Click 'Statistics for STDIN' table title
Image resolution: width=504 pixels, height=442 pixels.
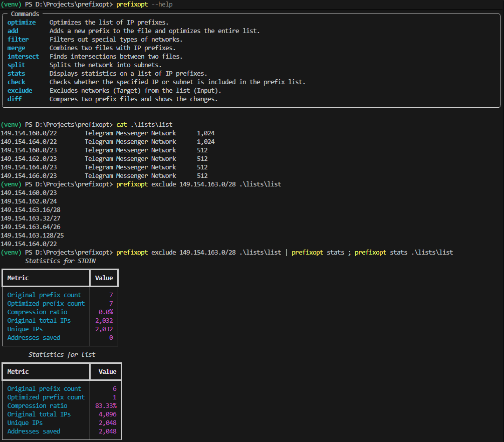tap(61, 261)
